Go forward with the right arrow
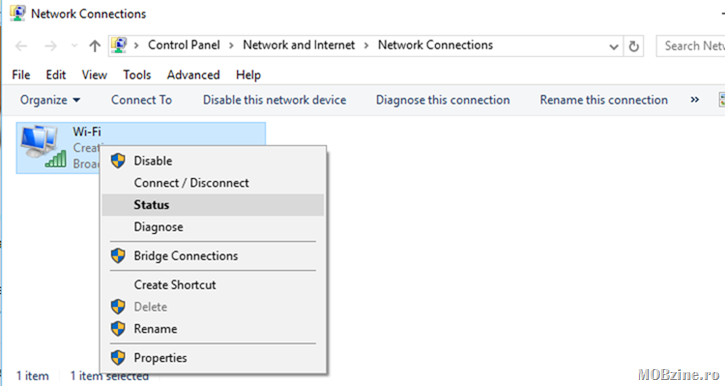The width and height of the screenshot is (725, 386). (50, 46)
